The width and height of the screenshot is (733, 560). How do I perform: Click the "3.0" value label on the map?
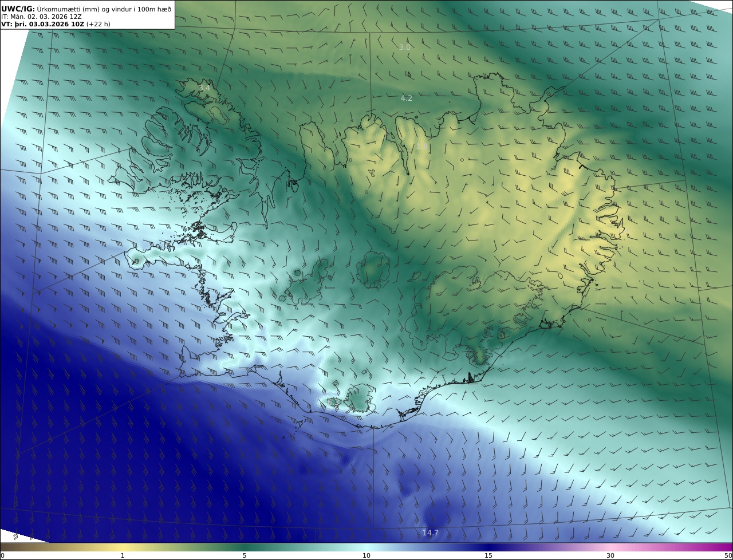coord(404,47)
